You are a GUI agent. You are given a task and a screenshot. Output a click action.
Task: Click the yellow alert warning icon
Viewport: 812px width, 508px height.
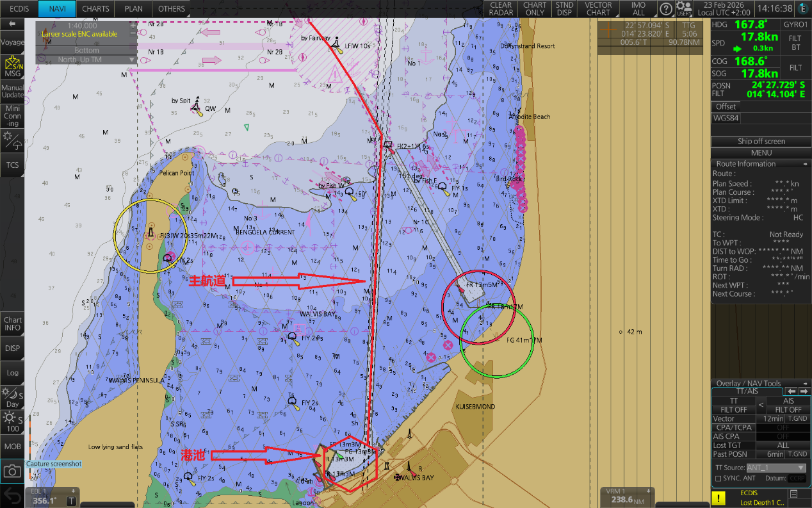(x=720, y=498)
